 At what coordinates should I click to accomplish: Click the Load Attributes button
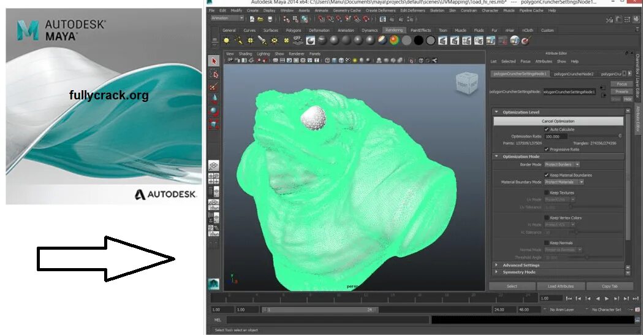pos(561,286)
